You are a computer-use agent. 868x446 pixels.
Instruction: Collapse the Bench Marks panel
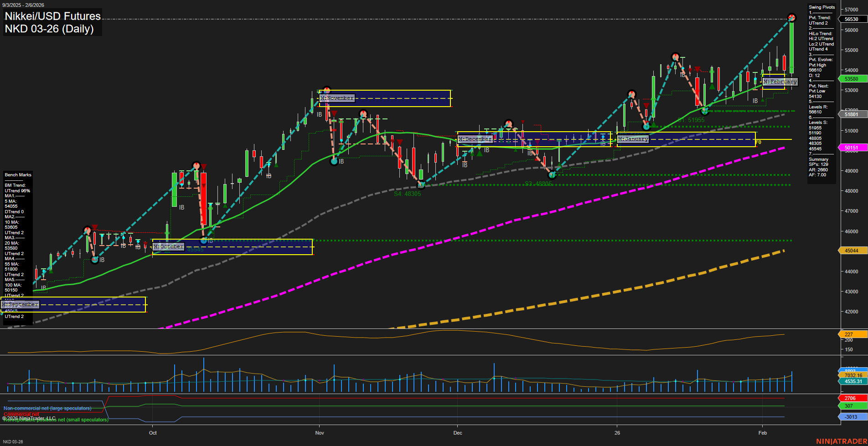coord(17,174)
